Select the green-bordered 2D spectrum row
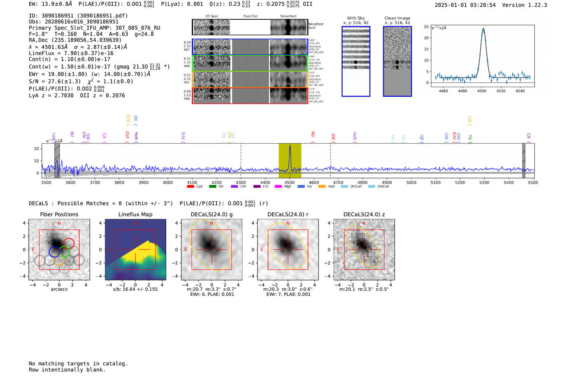 tap(250, 63)
